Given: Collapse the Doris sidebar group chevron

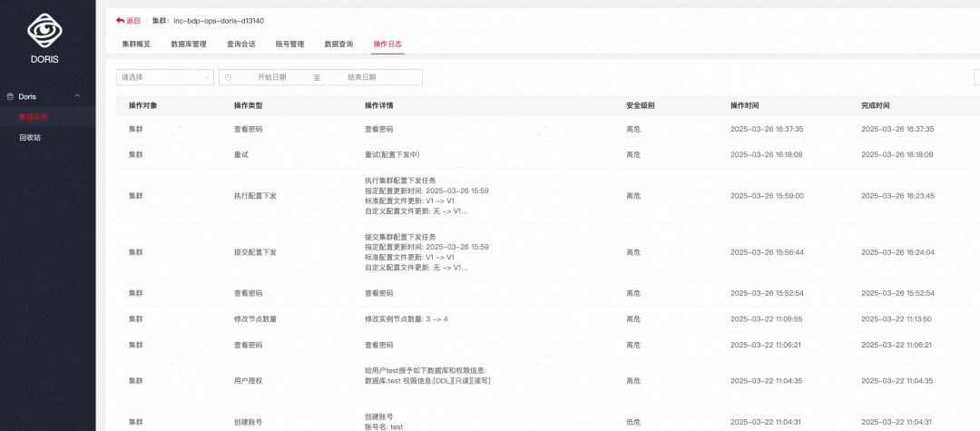Looking at the screenshot, I should [x=77, y=95].
